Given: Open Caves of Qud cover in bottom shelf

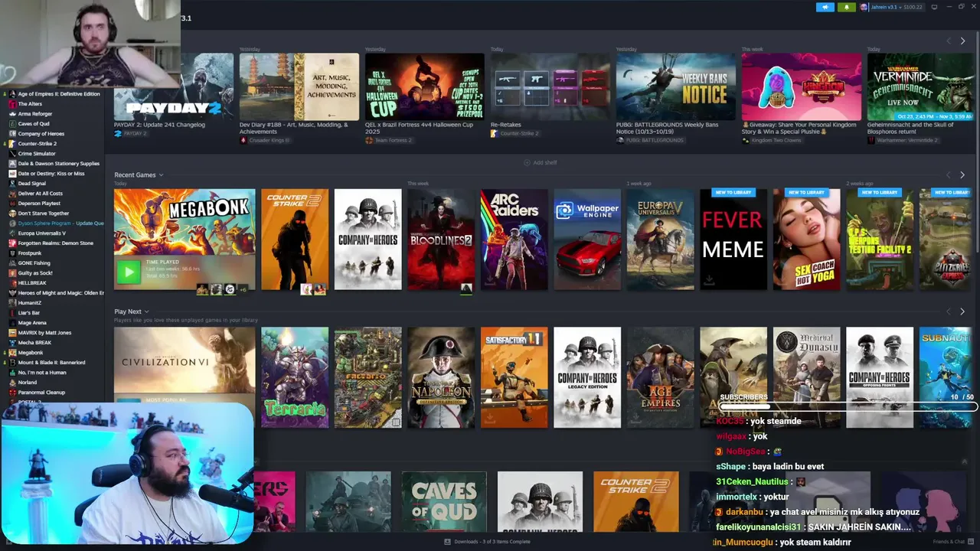Looking at the screenshot, I should coord(444,501).
